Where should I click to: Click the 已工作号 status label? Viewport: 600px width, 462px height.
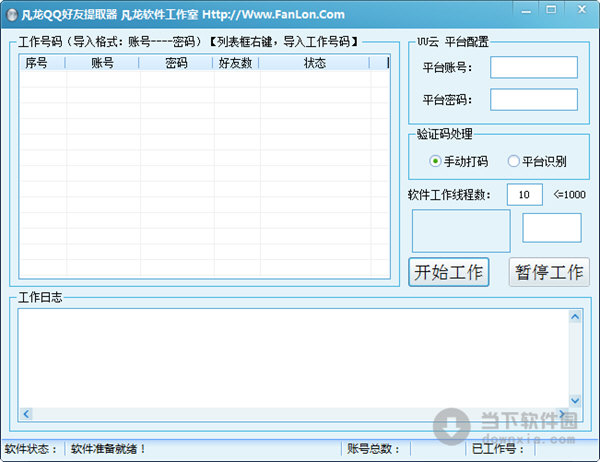tap(497, 449)
